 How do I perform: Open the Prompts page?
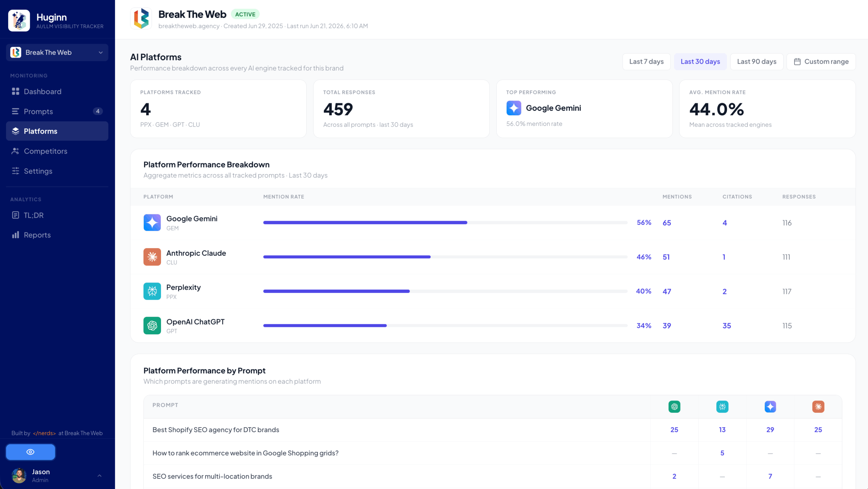[57, 111]
